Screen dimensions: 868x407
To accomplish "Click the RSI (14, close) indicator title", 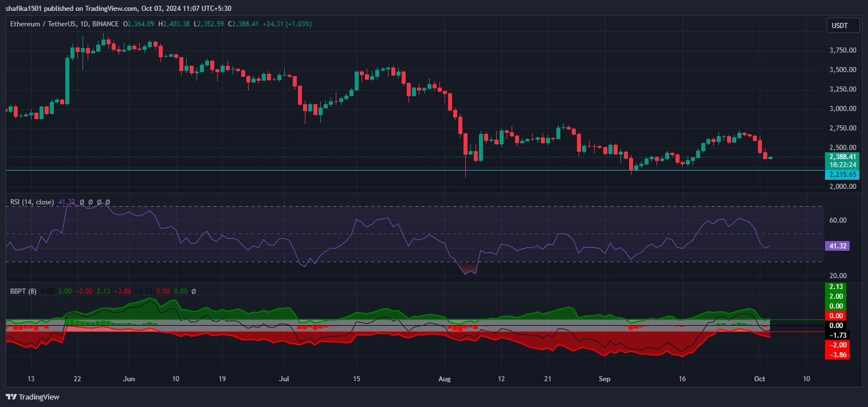I will click(32, 202).
